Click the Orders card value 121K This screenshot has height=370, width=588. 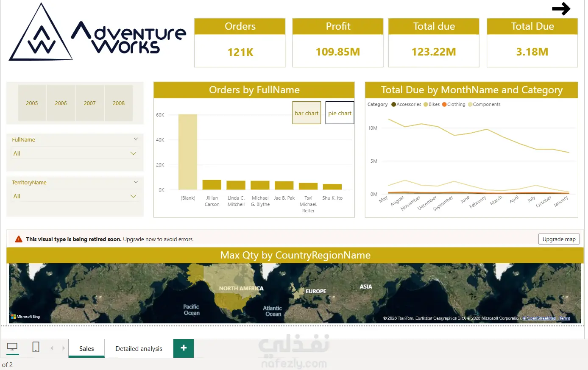tap(240, 52)
